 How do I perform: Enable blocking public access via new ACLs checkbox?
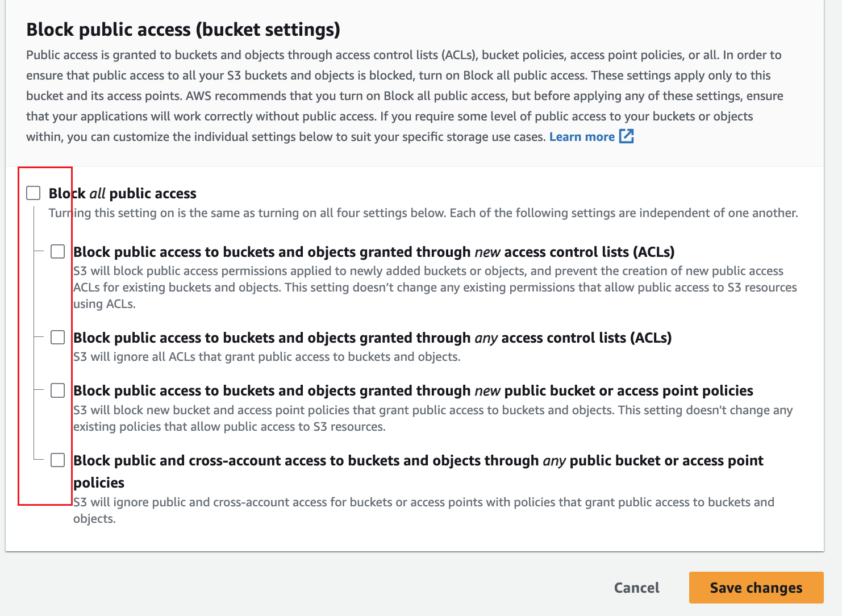[x=58, y=252]
